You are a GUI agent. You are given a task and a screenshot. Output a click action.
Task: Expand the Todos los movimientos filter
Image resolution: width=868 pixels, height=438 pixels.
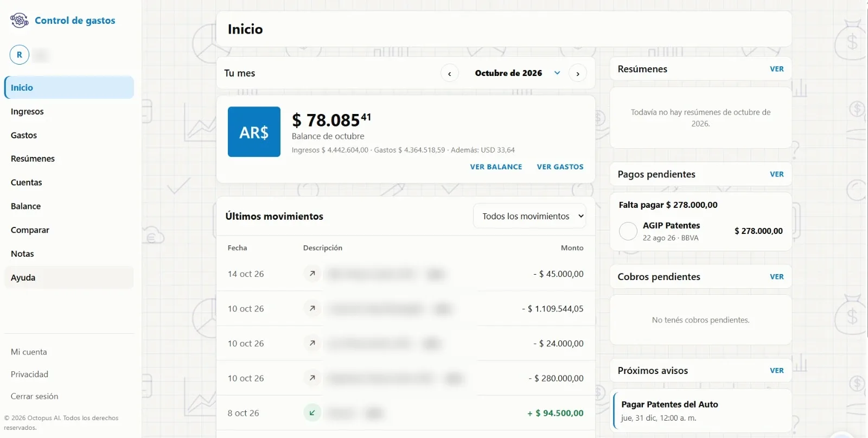[x=529, y=216]
